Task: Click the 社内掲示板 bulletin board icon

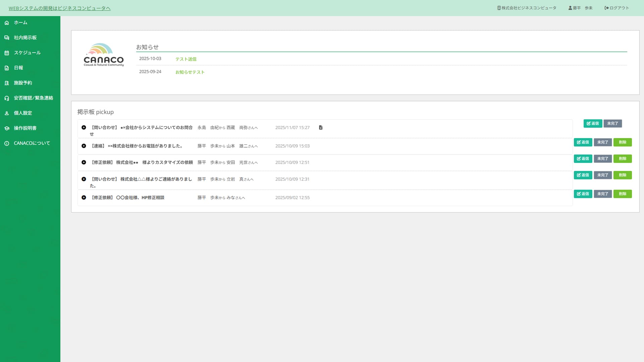Action: click(7, 38)
